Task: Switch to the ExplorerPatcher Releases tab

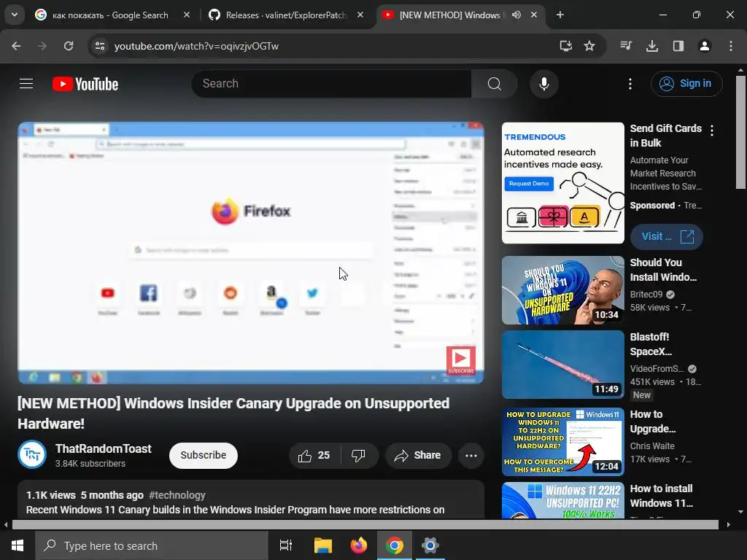Action: pos(286,15)
